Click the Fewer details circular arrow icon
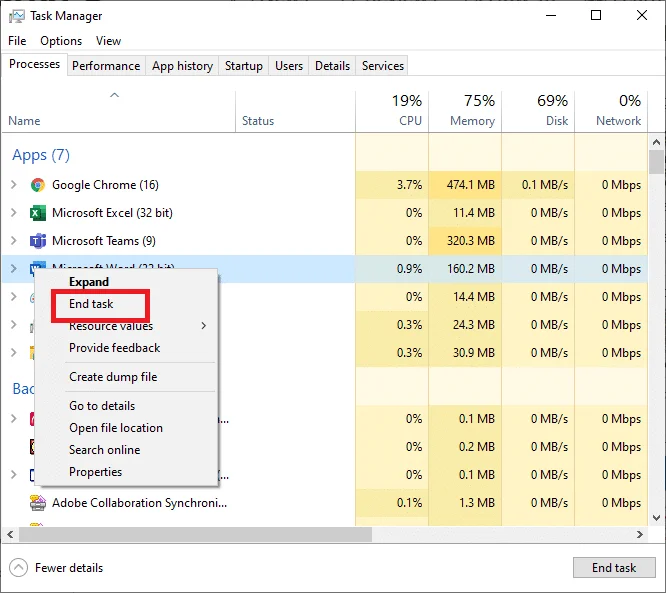 [x=18, y=568]
